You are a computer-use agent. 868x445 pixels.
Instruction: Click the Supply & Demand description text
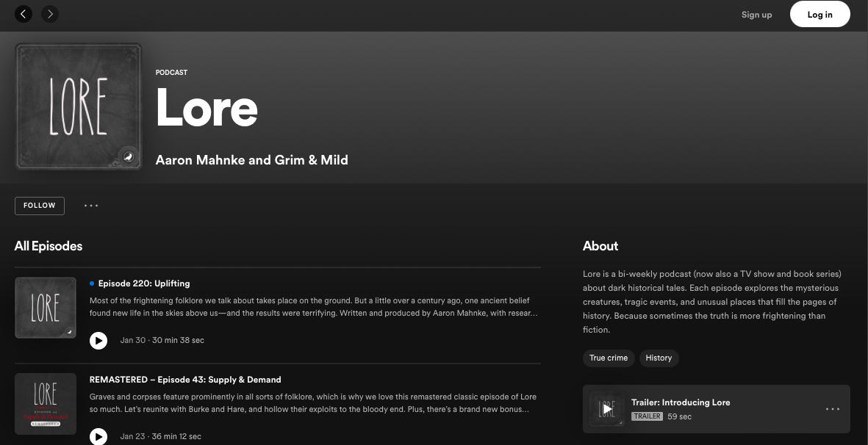(x=313, y=403)
